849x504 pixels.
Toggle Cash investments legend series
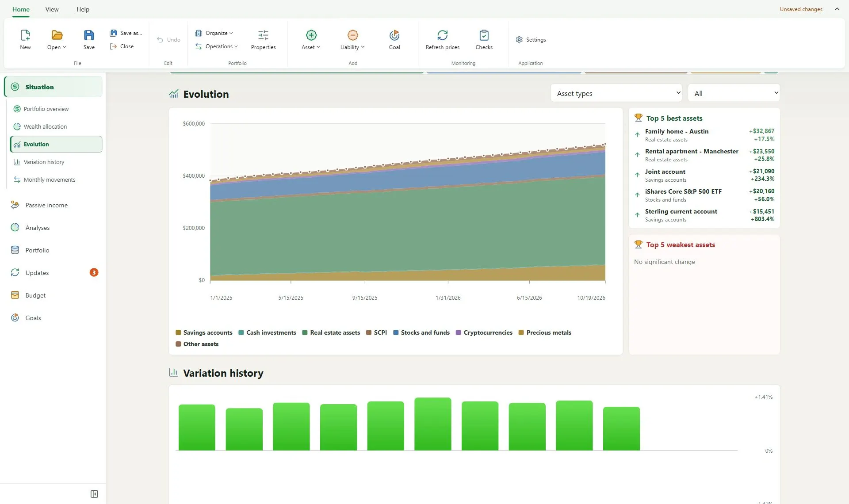267,332
